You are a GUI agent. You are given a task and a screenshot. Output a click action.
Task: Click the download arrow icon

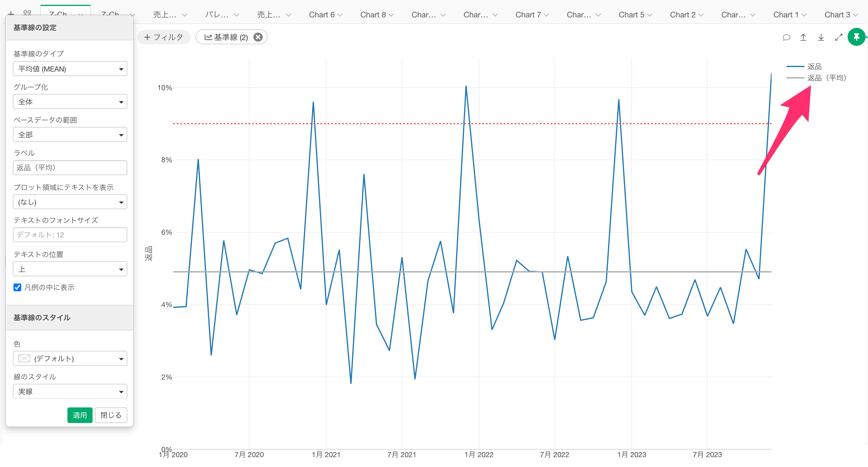click(821, 37)
